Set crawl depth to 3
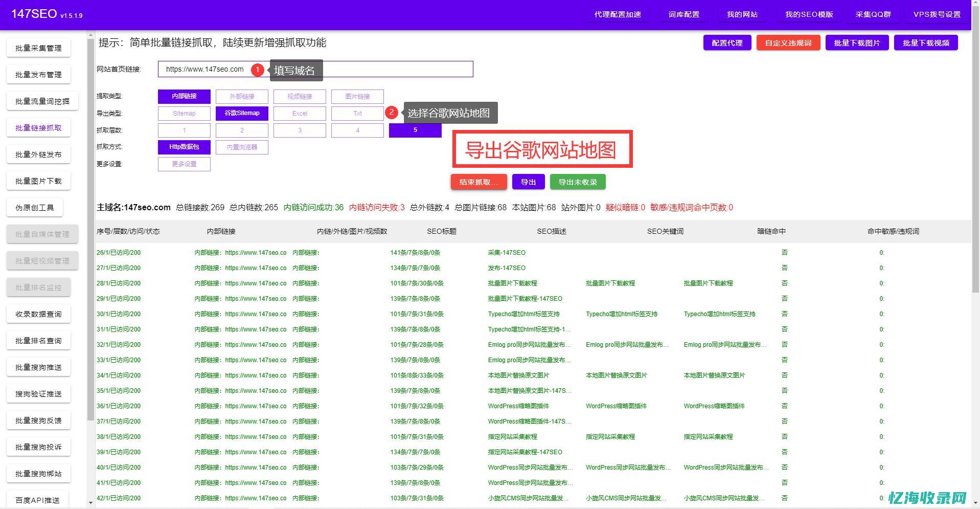The height and width of the screenshot is (509, 980). (300, 130)
